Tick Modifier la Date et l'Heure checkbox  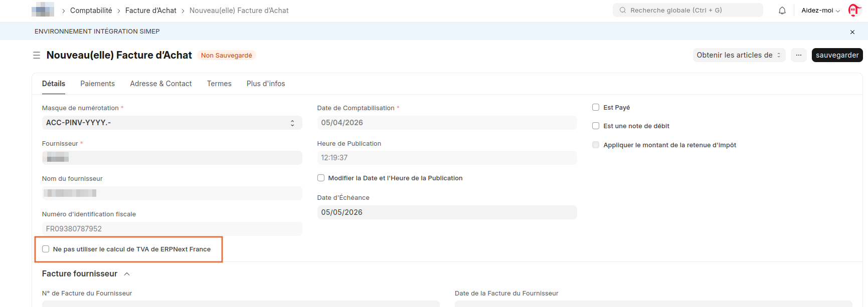[x=321, y=178]
